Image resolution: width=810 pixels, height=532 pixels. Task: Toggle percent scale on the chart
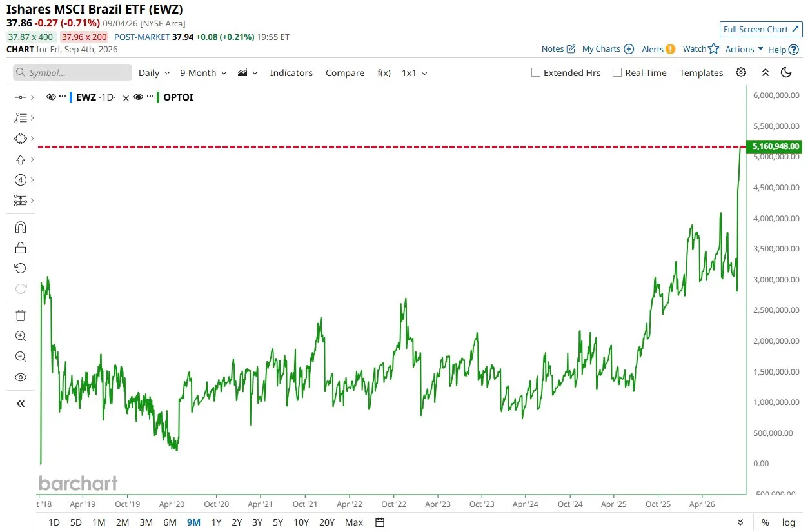click(765, 522)
